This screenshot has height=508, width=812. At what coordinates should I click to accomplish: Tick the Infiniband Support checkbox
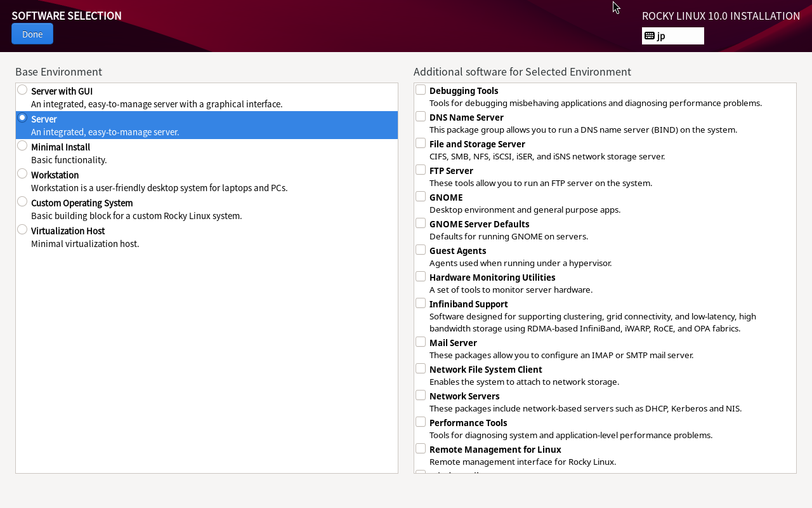pyautogui.click(x=421, y=303)
